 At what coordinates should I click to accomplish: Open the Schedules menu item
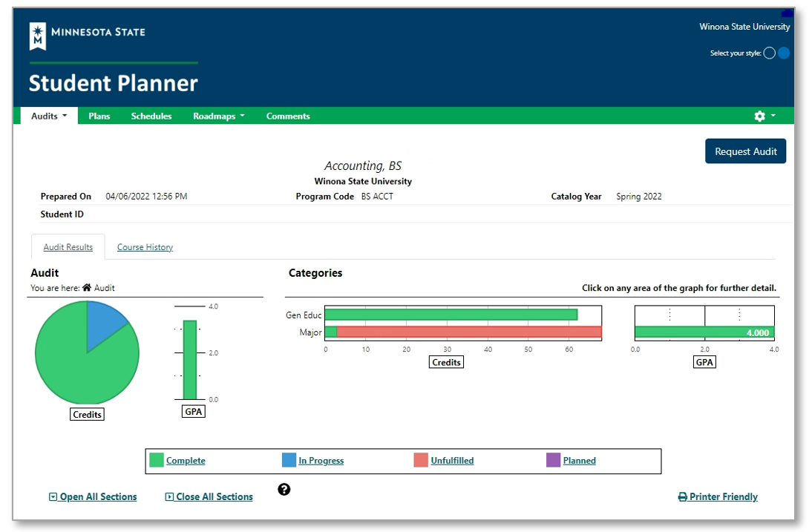[151, 116]
